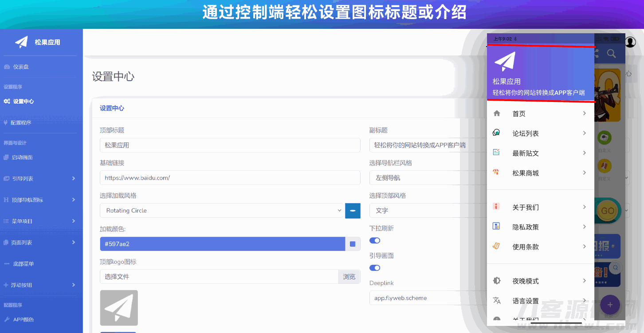Click the user profile avatar icon
The image size is (644, 333).
tap(630, 42)
